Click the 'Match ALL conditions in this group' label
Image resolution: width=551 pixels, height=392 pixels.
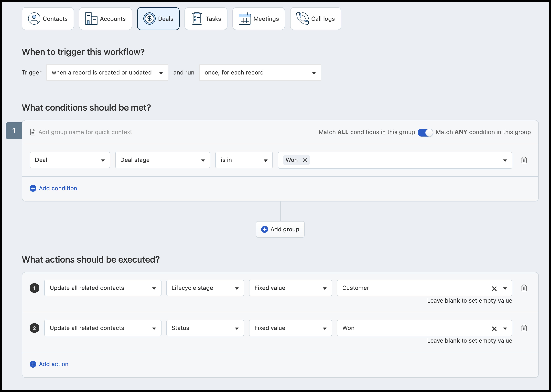point(367,132)
